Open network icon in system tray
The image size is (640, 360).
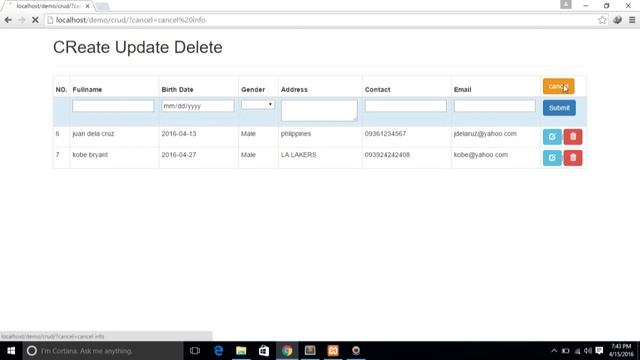[x=577, y=351]
